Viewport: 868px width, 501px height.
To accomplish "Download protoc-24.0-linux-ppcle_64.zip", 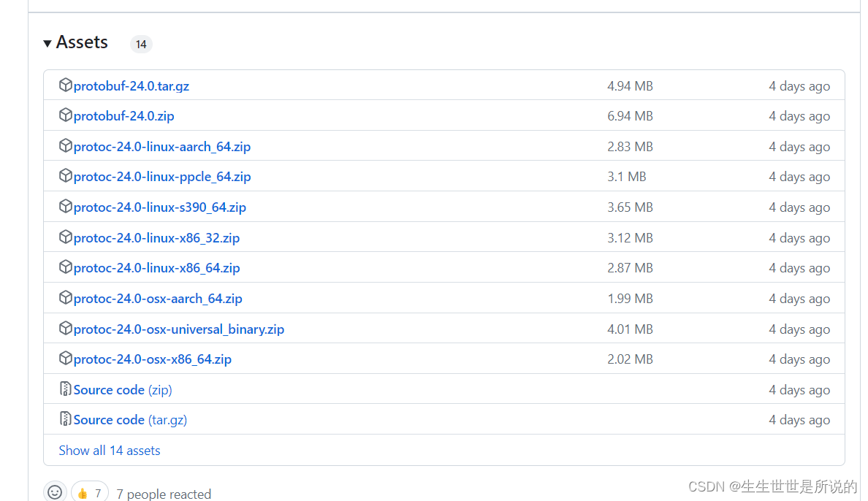I will click(162, 177).
